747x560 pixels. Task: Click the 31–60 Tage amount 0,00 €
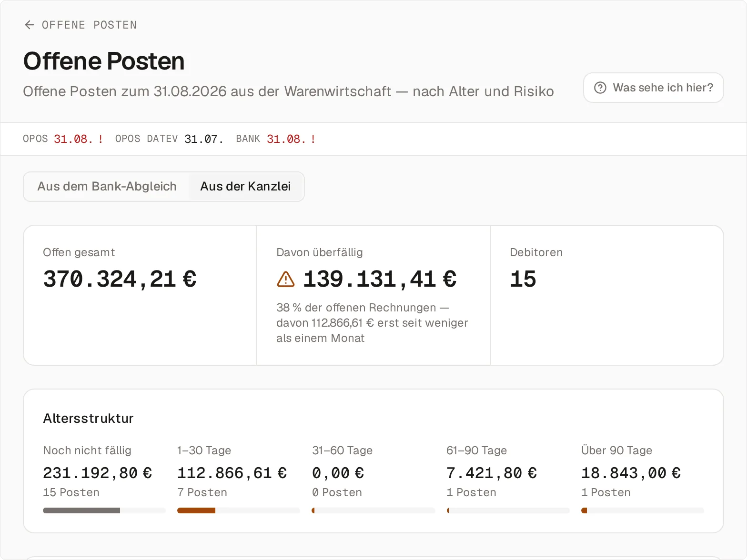pos(338,473)
